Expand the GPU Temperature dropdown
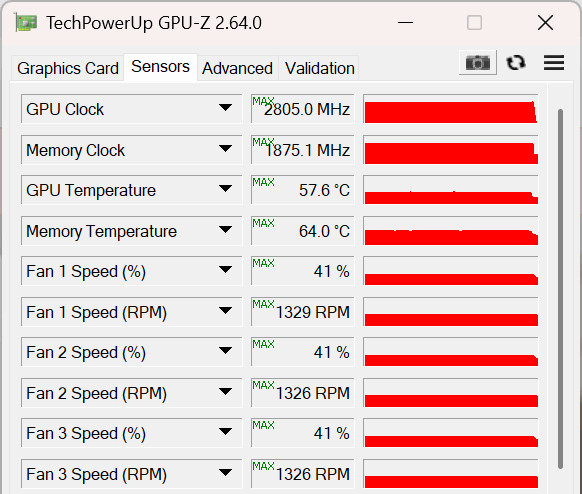582x494 pixels. (225, 189)
